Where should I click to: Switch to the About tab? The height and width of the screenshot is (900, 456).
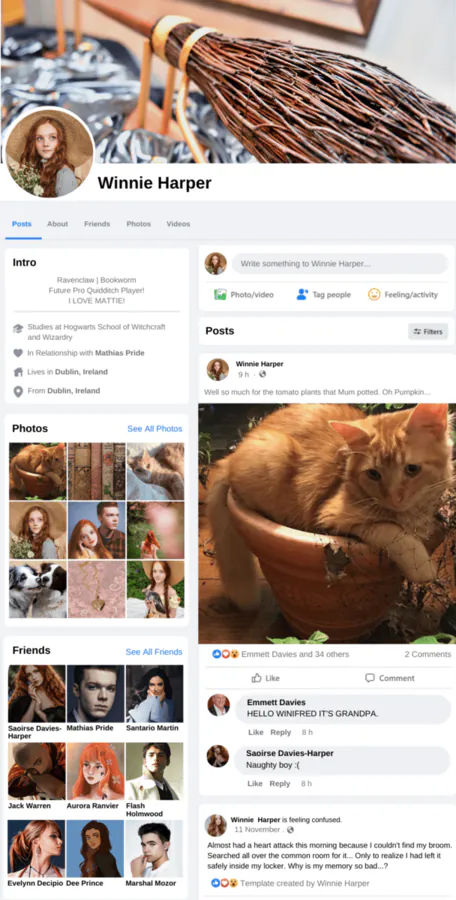[x=57, y=224]
